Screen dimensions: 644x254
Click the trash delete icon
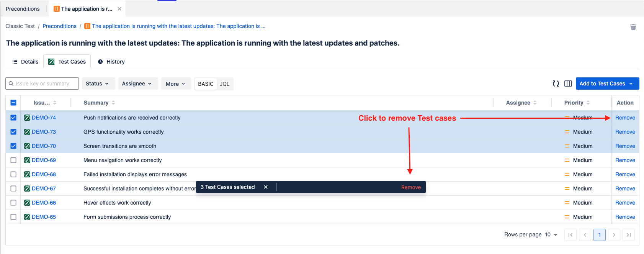pos(633,27)
